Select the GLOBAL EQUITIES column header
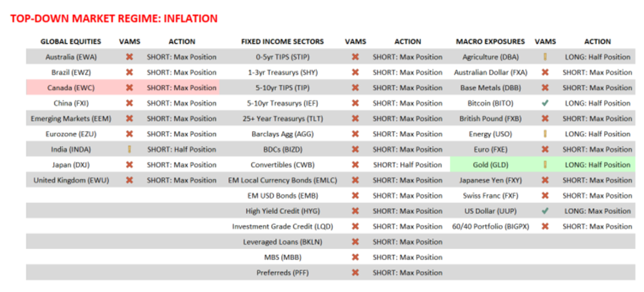The image size is (644, 292). click(70, 42)
